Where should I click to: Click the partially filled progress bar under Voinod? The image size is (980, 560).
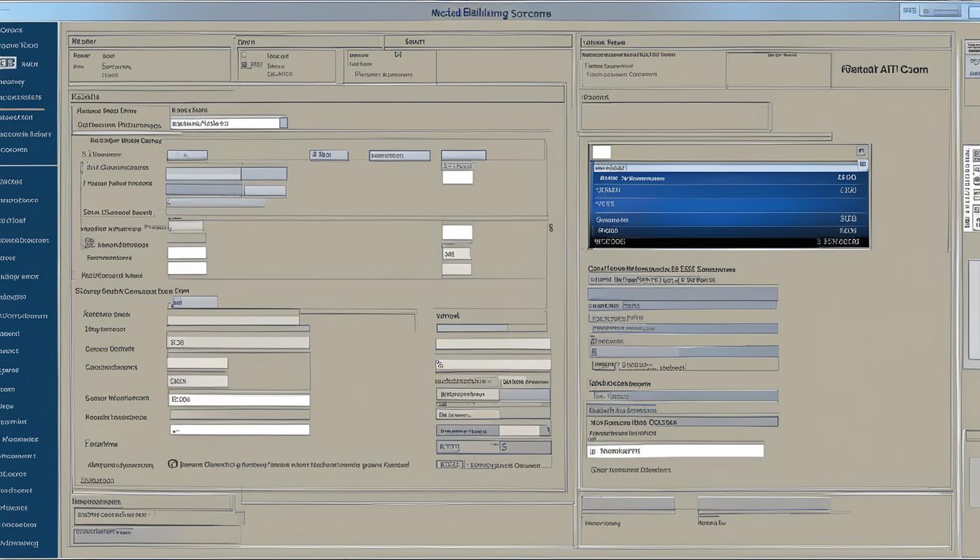click(x=490, y=328)
